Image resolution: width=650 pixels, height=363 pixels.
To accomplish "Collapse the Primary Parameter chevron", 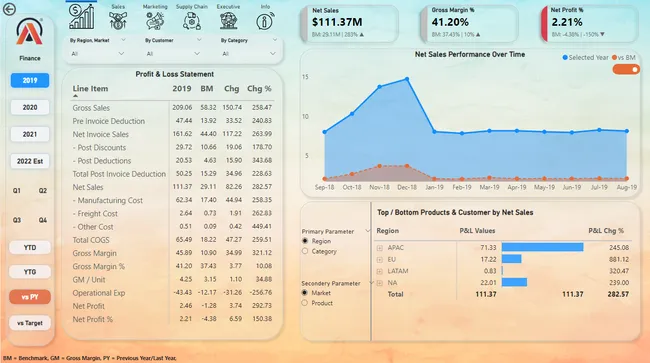I will pyautogui.click(x=367, y=231).
